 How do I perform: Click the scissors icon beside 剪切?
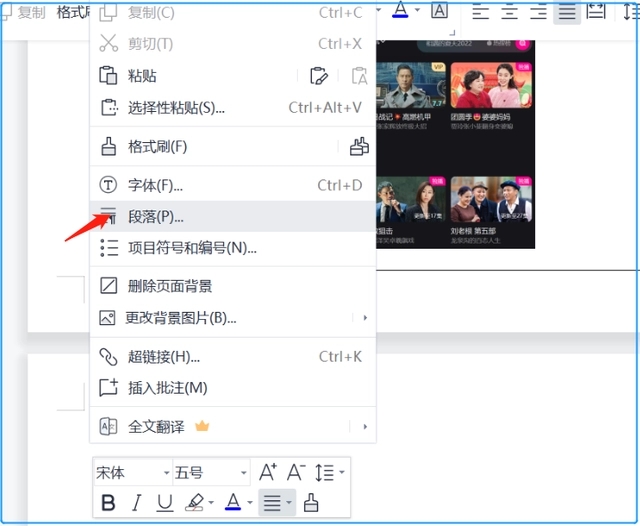pyautogui.click(x=109, y=43)
